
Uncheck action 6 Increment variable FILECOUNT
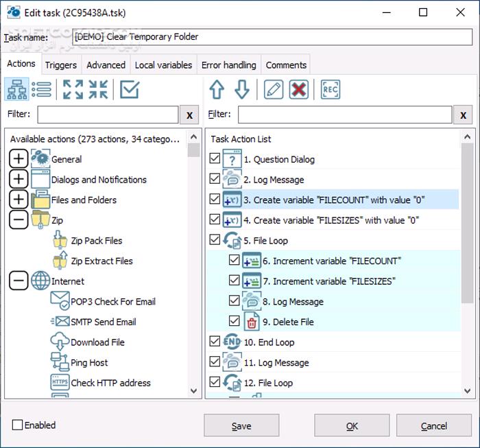tap(235, 260)
